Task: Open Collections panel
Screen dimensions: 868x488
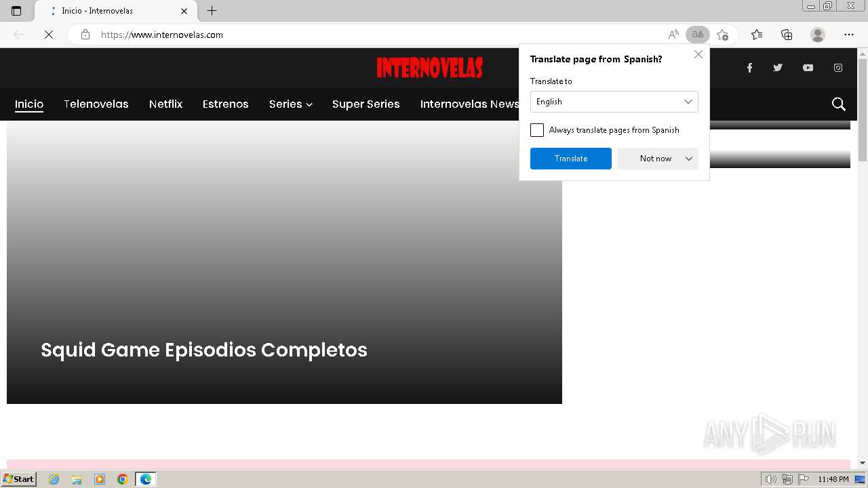Action: (x=787, y=35)
